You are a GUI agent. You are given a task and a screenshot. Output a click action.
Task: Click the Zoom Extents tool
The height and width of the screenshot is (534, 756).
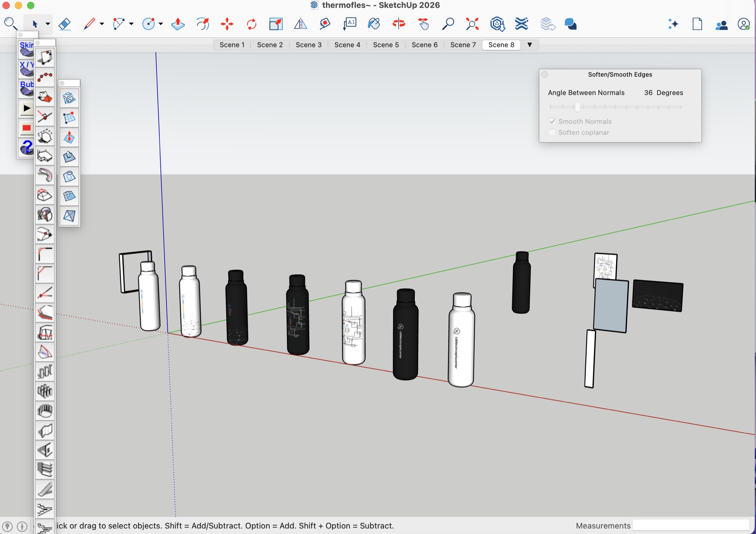click(472, 24)
